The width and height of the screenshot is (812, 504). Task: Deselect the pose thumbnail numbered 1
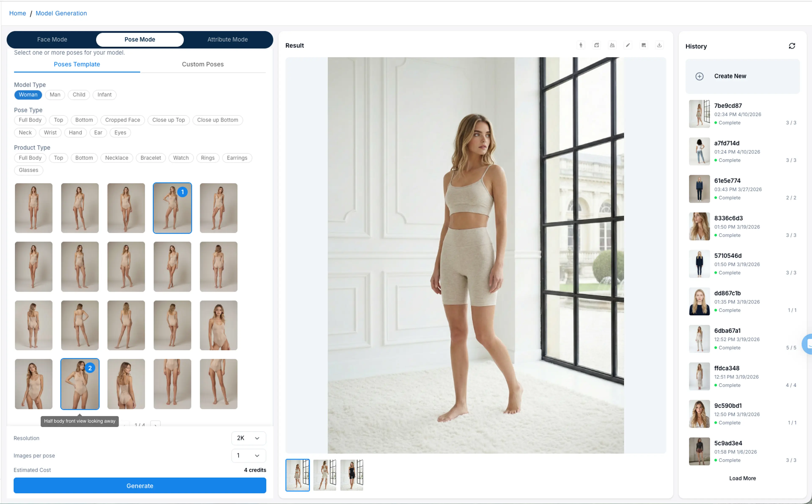pos(172,208)
